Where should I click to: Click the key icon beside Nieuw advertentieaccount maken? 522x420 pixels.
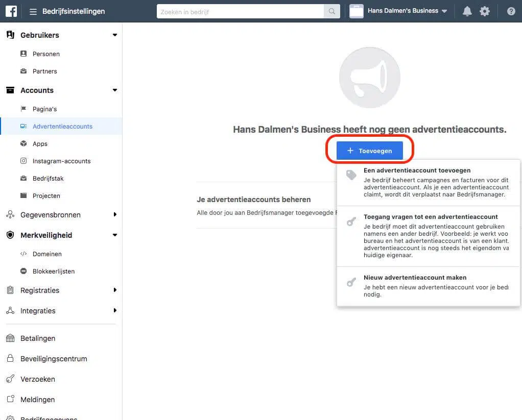351,282
